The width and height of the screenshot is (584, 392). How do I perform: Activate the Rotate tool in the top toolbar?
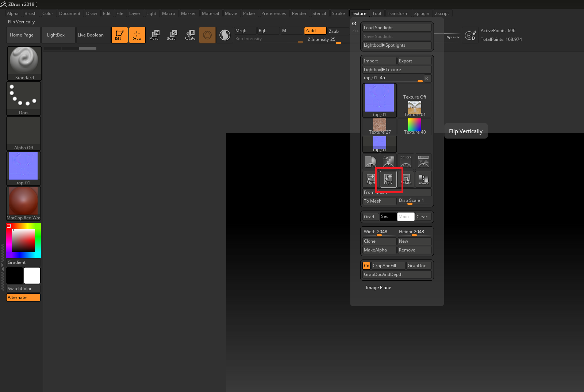coord(189,35)
